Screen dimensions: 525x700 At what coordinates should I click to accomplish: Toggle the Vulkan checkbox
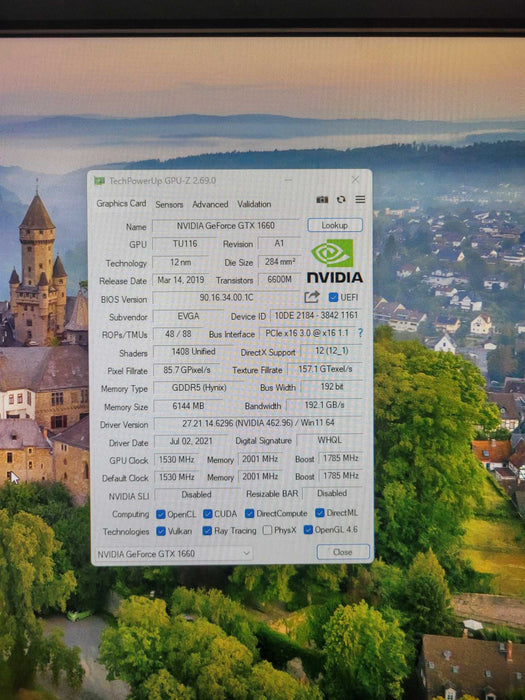point(161,531)
